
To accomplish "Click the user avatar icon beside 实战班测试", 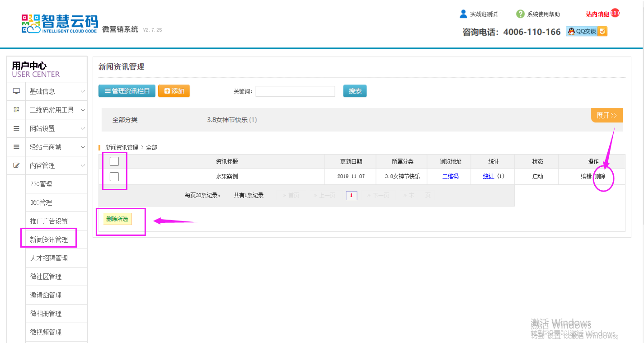I will point(463,14).
